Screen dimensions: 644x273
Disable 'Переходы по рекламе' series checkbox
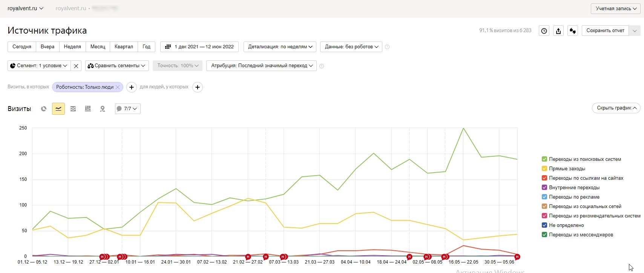point(544,197)
